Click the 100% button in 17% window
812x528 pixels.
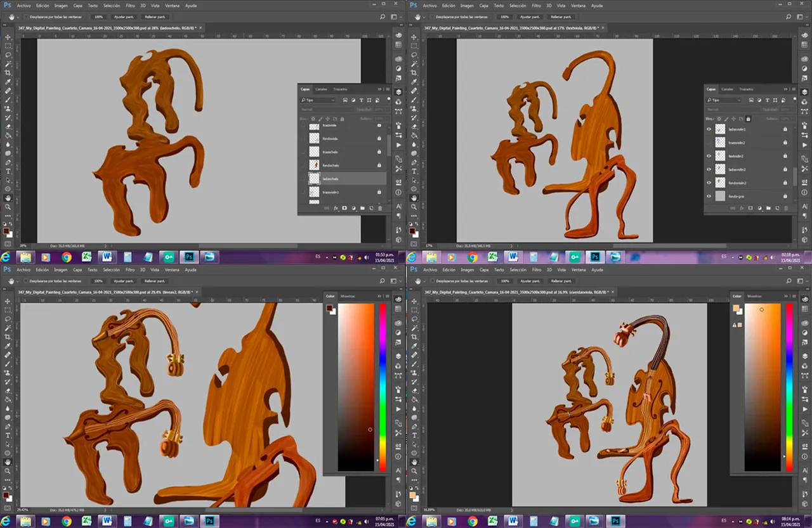pos(504,16)
